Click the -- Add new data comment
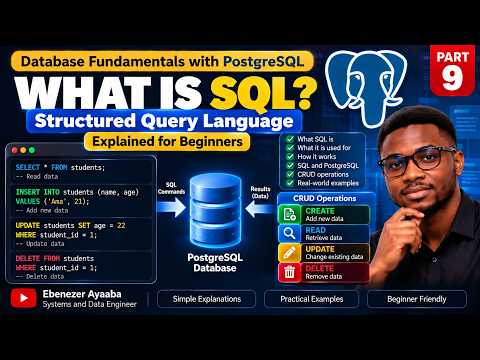 (42, 210)
